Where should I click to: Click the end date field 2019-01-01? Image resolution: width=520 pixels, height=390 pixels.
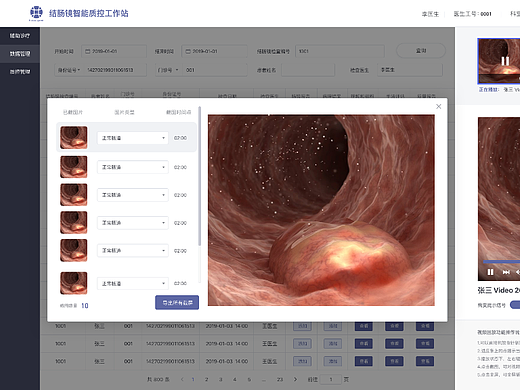(214, 51)
